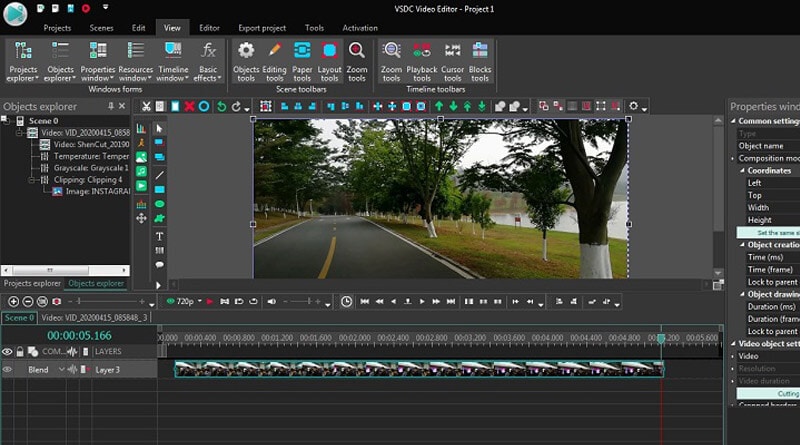Select Grayscale: Grayscale 1 in Objects explorer
800x445 pixels.
92,168
